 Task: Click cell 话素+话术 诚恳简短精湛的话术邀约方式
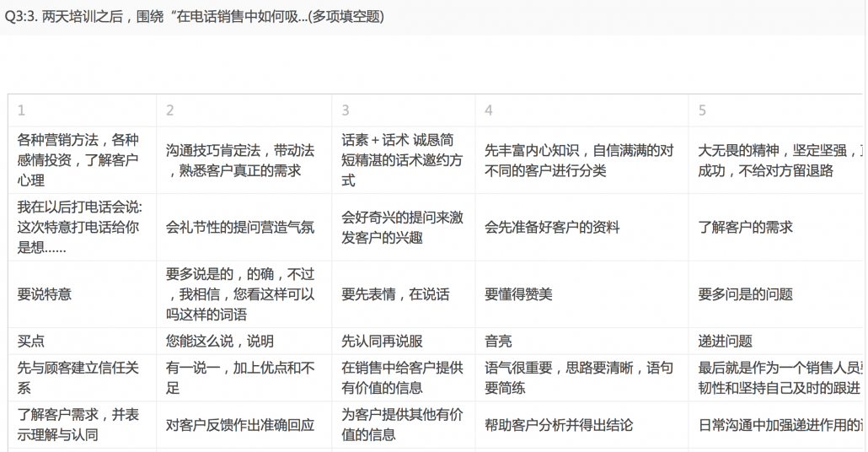point(403,160)
